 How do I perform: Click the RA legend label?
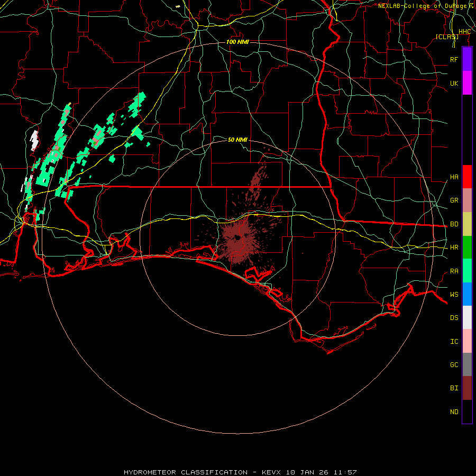coord(454,271)
